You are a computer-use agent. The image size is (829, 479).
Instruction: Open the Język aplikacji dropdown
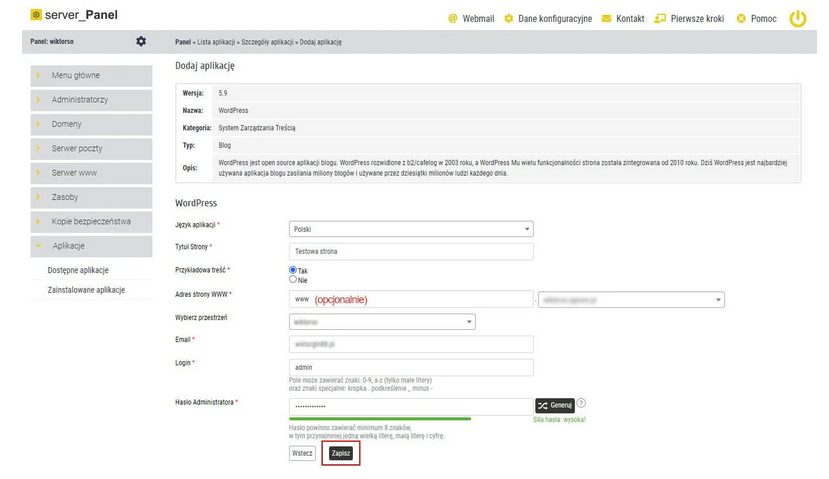(410, 229)
